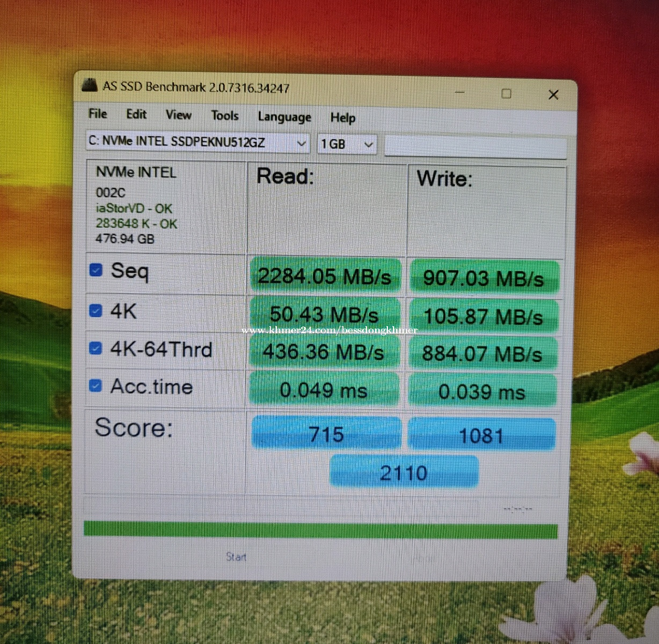Click the AS SSD Benchmark app icon
Screen dimensions: 659x644
pyautogui.click(x=90, y=85)
